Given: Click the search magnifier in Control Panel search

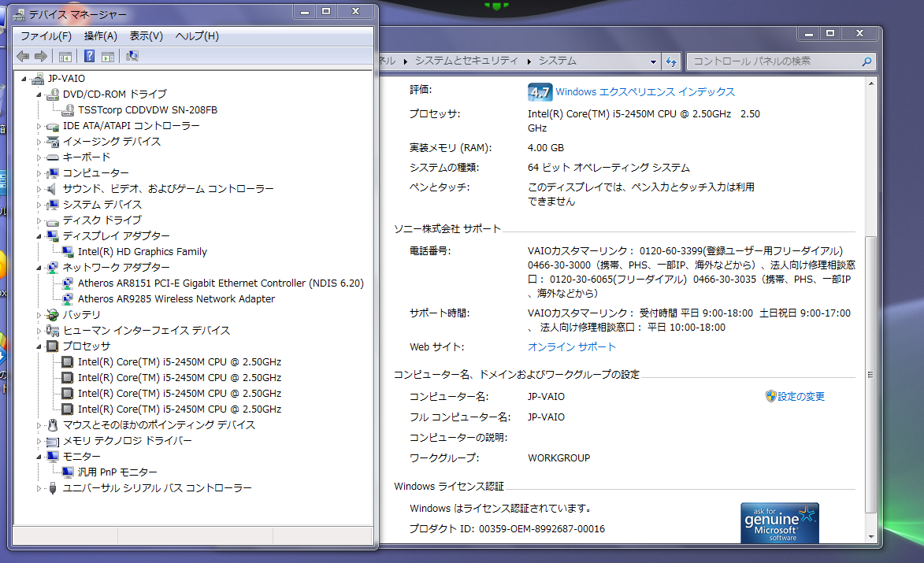Looking at the screenshot, I should tap(866, 61).
